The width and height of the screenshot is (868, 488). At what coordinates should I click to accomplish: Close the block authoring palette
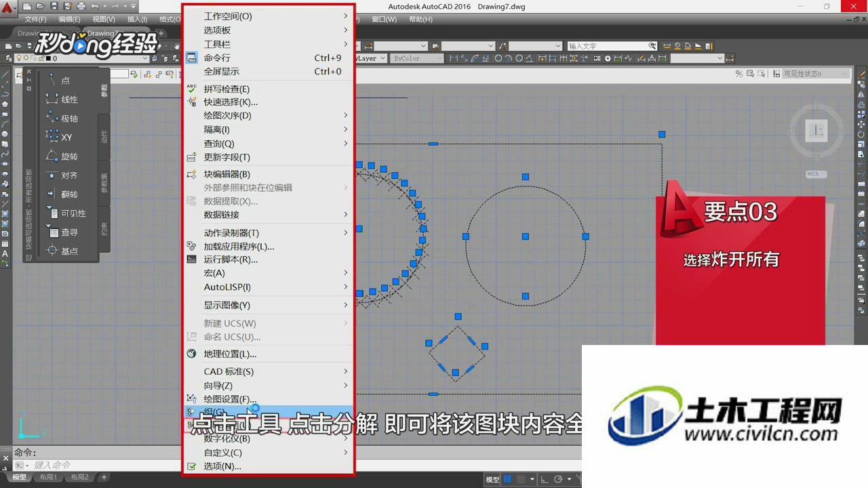click(28, 71)
